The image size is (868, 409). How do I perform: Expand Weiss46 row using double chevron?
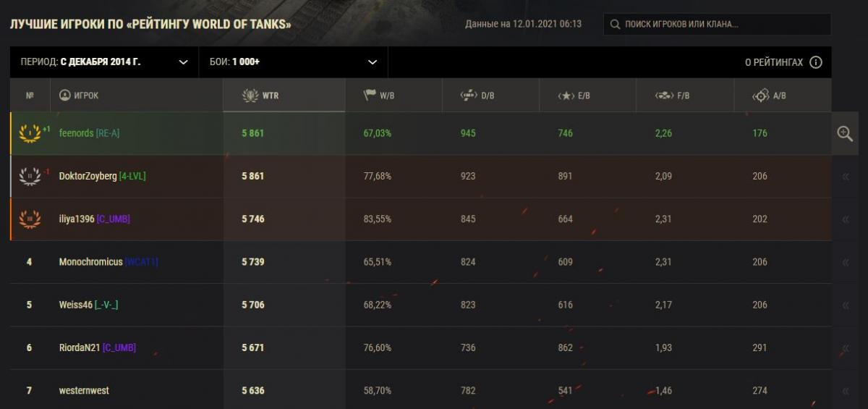(845, 305)
